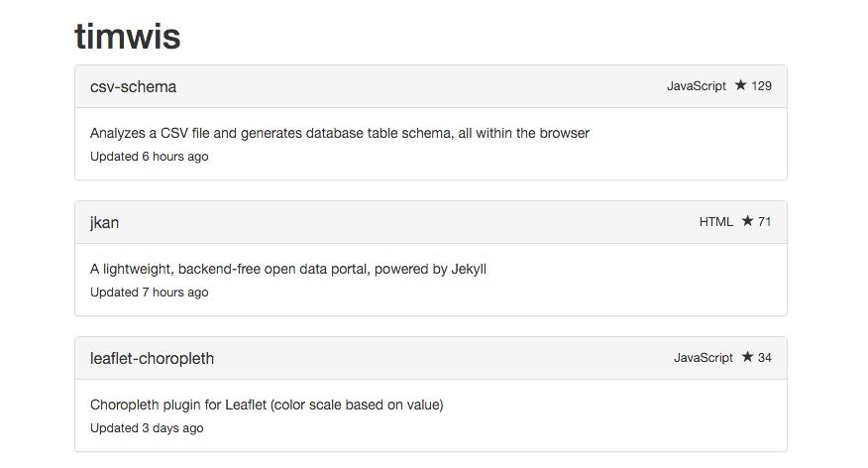868x468 pixels.
Task: Click the star icon for csv-schema
Action: [x=740, y=85]
